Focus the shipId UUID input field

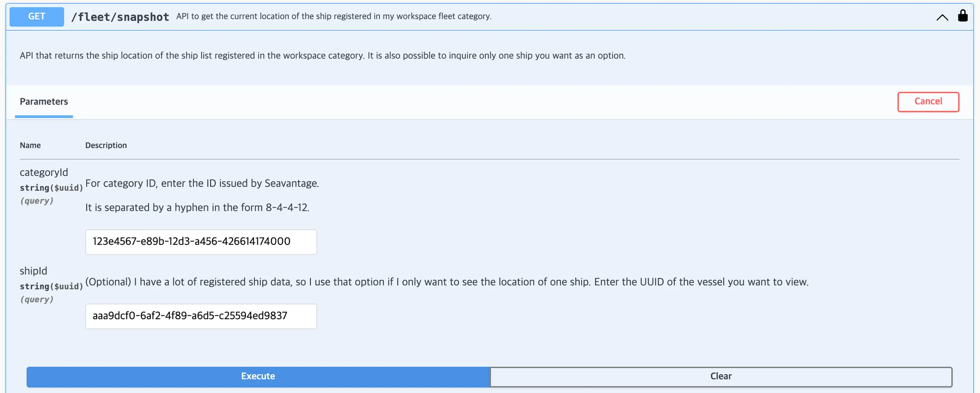tap(201, 316)
